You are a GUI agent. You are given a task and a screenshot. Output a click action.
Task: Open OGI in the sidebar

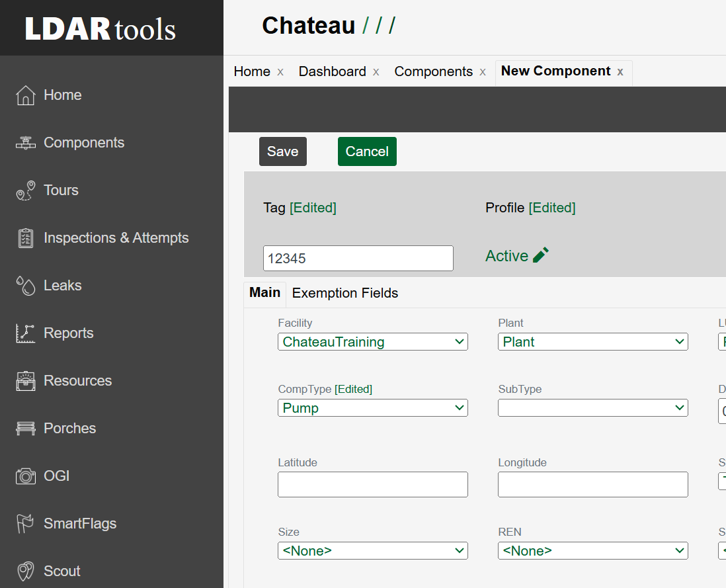56,476
